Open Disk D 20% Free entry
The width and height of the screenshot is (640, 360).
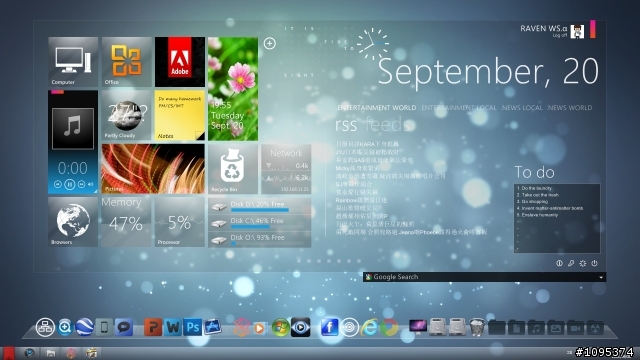pyautogui.click(x=260, y=206)
